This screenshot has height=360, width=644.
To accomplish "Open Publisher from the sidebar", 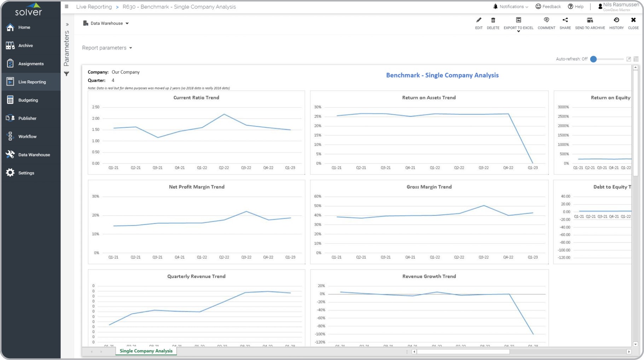I will tap(27, 118).
